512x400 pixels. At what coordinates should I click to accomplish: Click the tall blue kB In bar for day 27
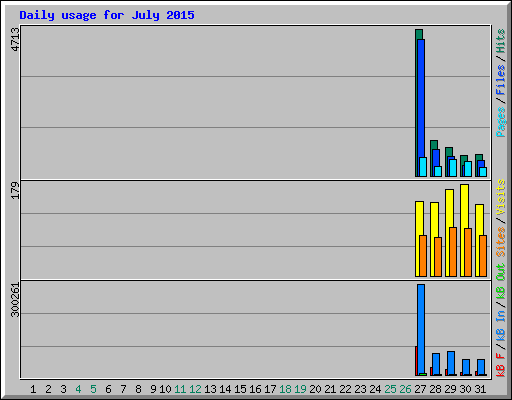(x=421, y=329)
